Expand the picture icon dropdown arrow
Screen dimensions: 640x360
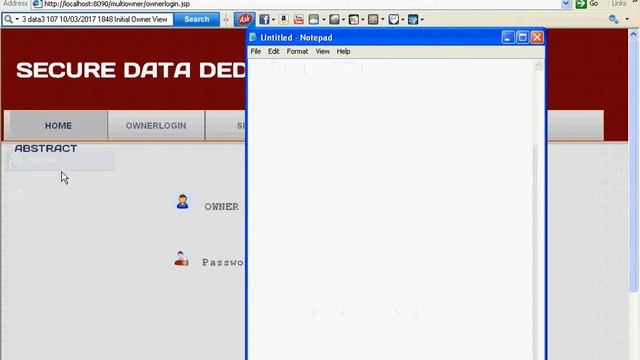click(x=324, y=20)
